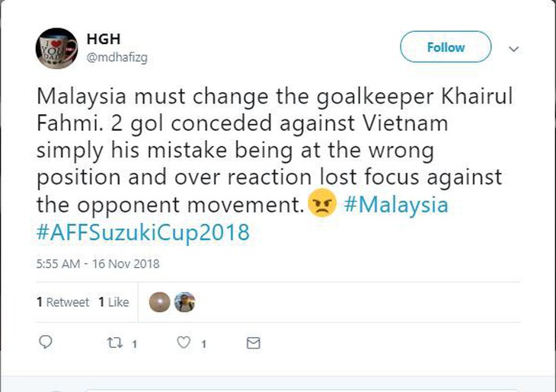
Task: Open the #AFFSuzukiCup2018 hashtag link
Action: 142,232
